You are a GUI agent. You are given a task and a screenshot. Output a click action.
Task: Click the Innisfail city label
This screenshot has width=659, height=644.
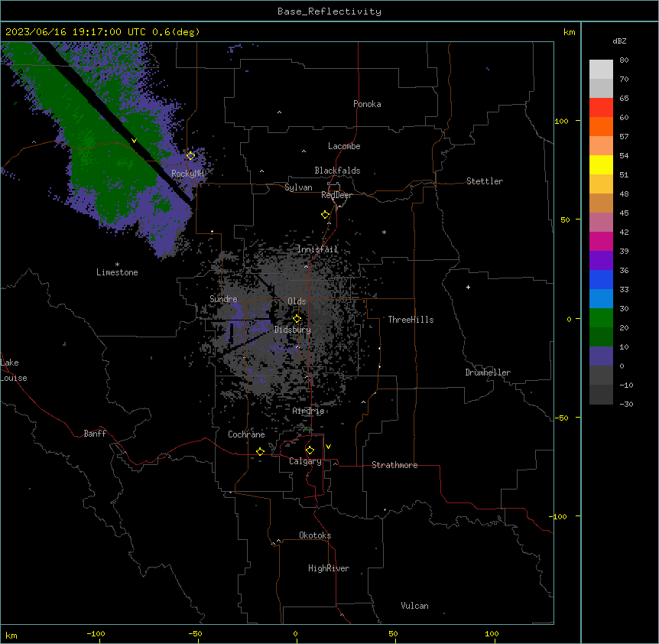[317, 249]
